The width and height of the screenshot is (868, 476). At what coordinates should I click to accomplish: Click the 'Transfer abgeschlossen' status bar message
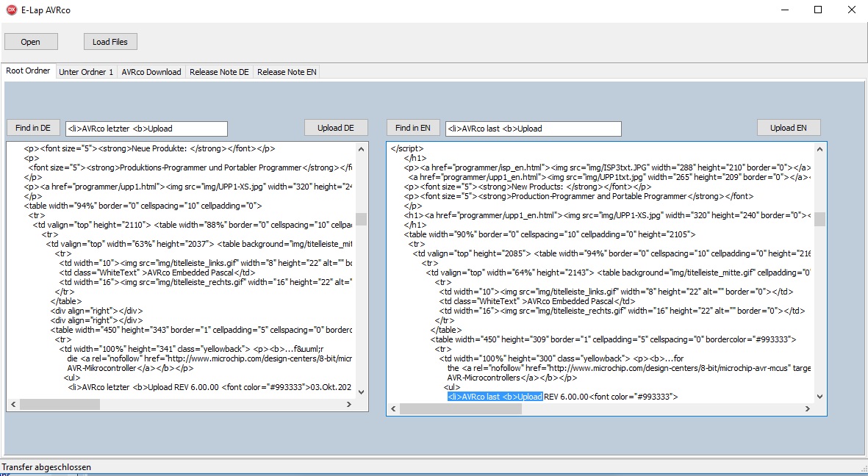point(46,467)
